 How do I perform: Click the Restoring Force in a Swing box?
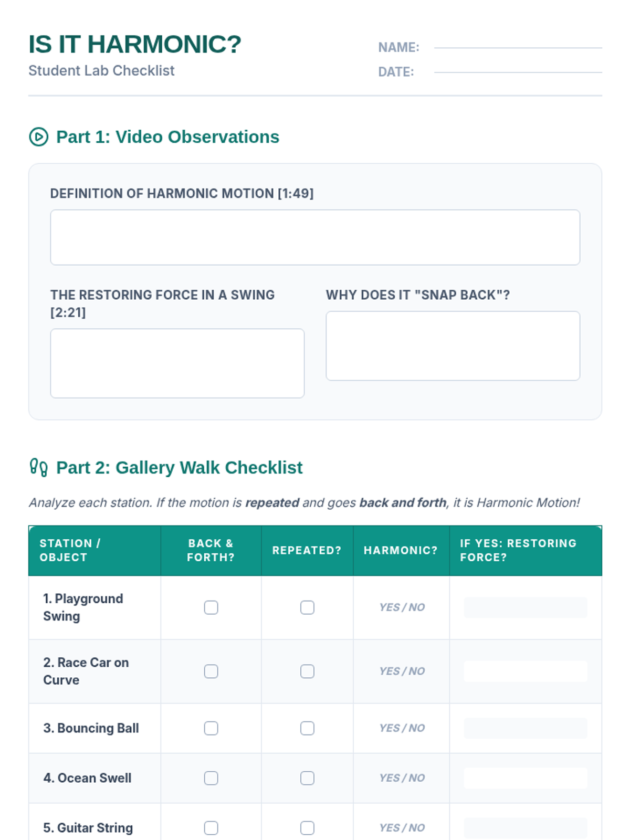click(x=177, y=363)
